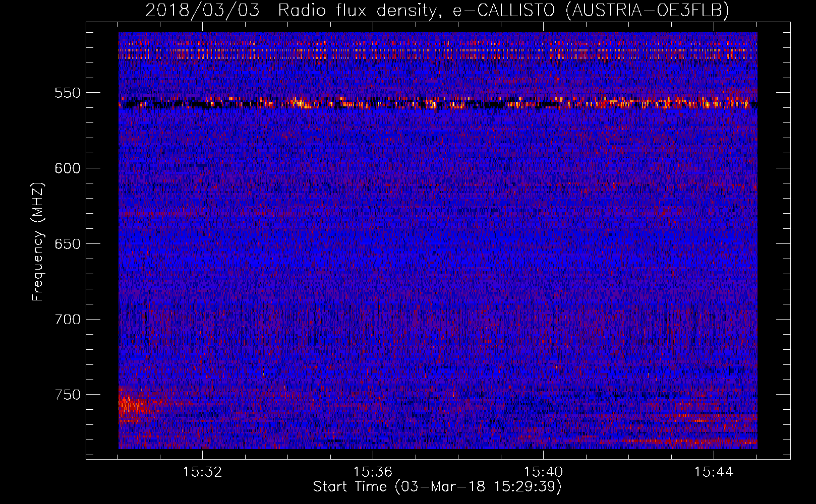Click the "Start Time (03-Mar-18 15:29:39)" axis label

[x=437, y=487]
